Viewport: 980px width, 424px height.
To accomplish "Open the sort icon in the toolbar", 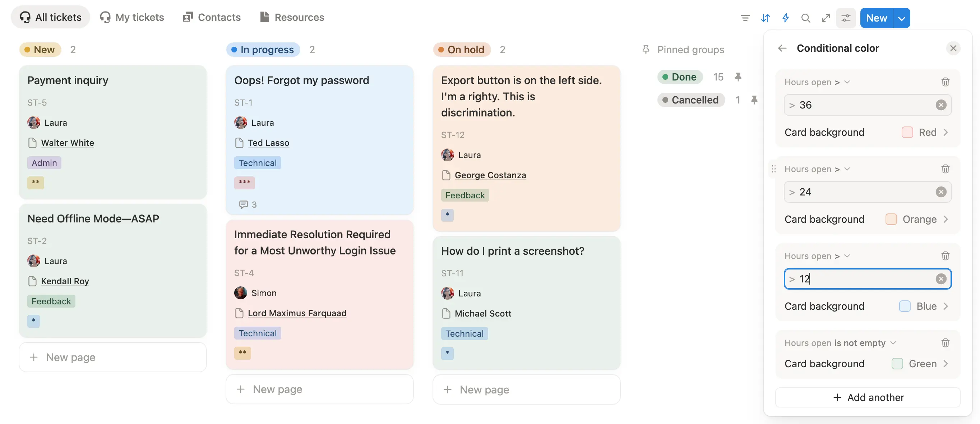I will point(765,18).
